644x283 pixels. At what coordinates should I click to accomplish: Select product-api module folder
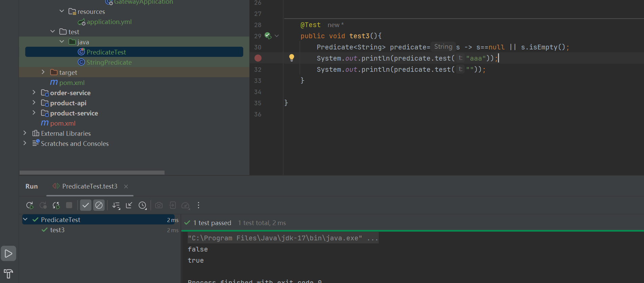point(68,103)
